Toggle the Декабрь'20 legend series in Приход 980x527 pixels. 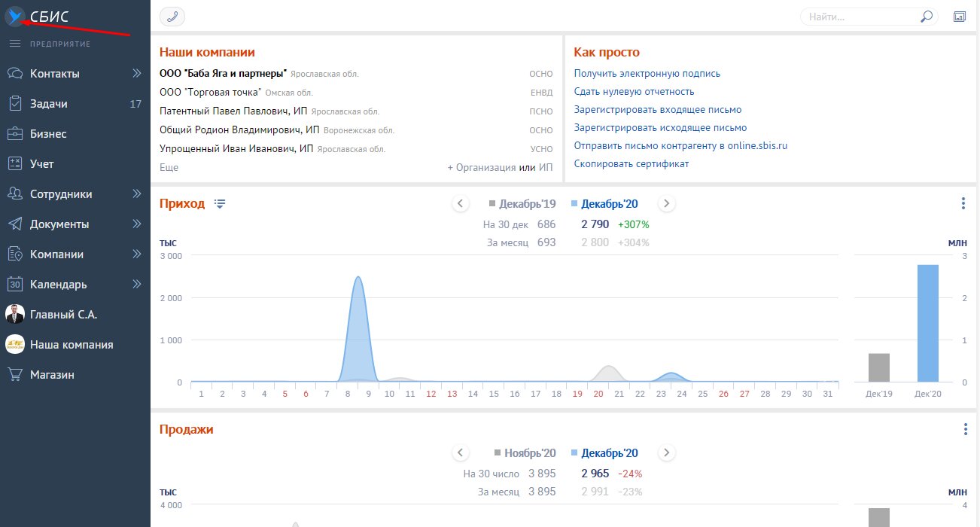[604, 203]
